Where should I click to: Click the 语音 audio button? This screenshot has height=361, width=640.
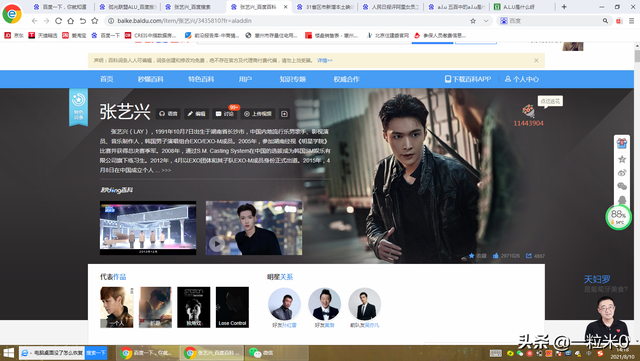pyautogui.click(x=168, y=114)
